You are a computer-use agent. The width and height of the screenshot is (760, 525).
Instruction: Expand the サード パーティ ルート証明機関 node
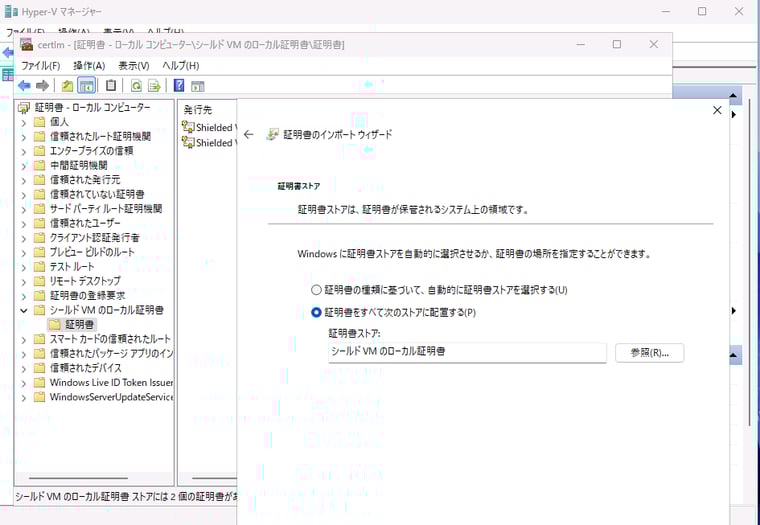24,209
